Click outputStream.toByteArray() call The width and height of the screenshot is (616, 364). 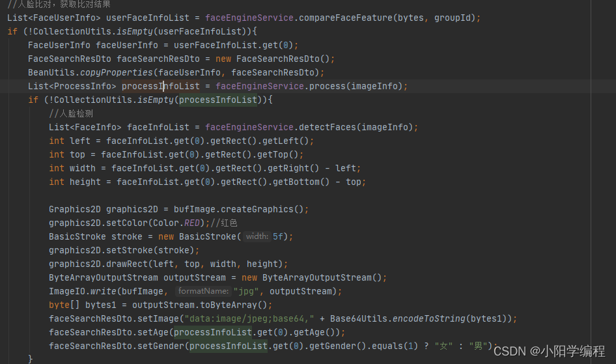(199, 305)
